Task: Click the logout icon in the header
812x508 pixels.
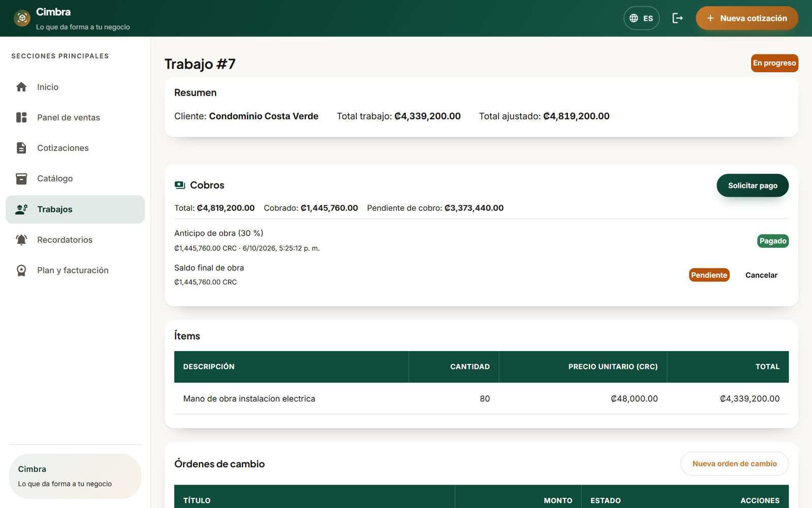Action: [x=678, y=18]
